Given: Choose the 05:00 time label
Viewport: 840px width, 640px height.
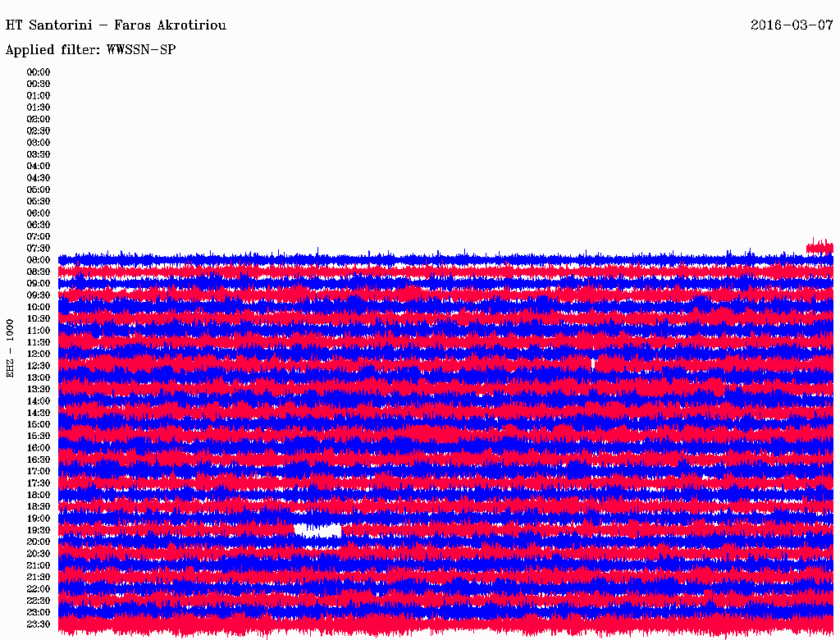Looking at the screenshot, I should pyautogui.click(x=39, y=190).
